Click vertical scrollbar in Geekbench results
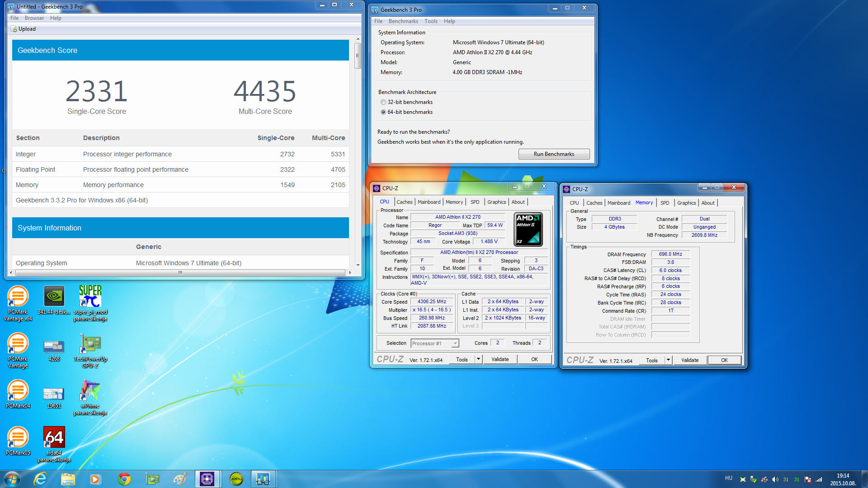This screenshot has width=868, height=488. point(358,56)
